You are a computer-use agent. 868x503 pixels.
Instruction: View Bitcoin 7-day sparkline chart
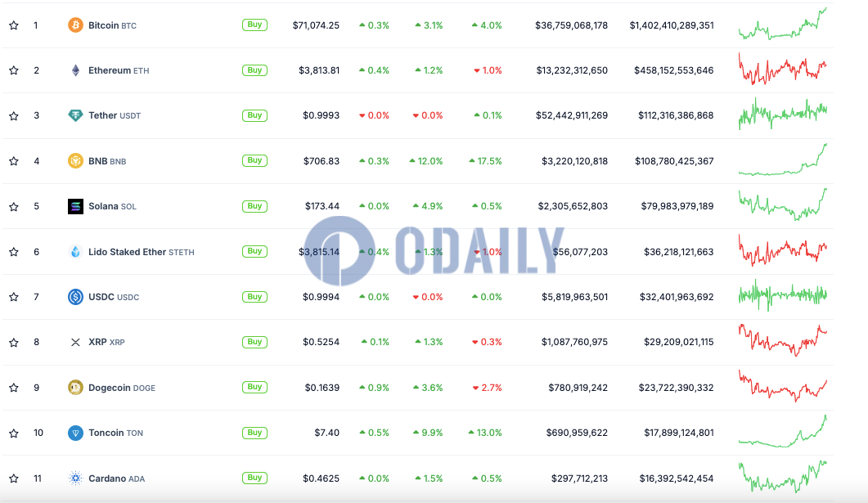pyautogui.click(x=783, y=24)
